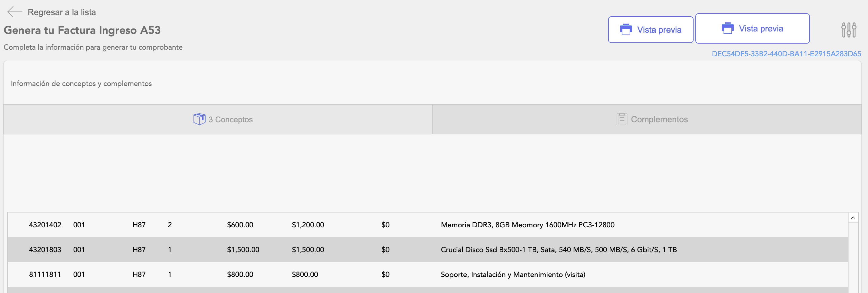Select the Crucial Disco Ssd Bx500 row
This screenshot has height=293, width=868.
558,250
